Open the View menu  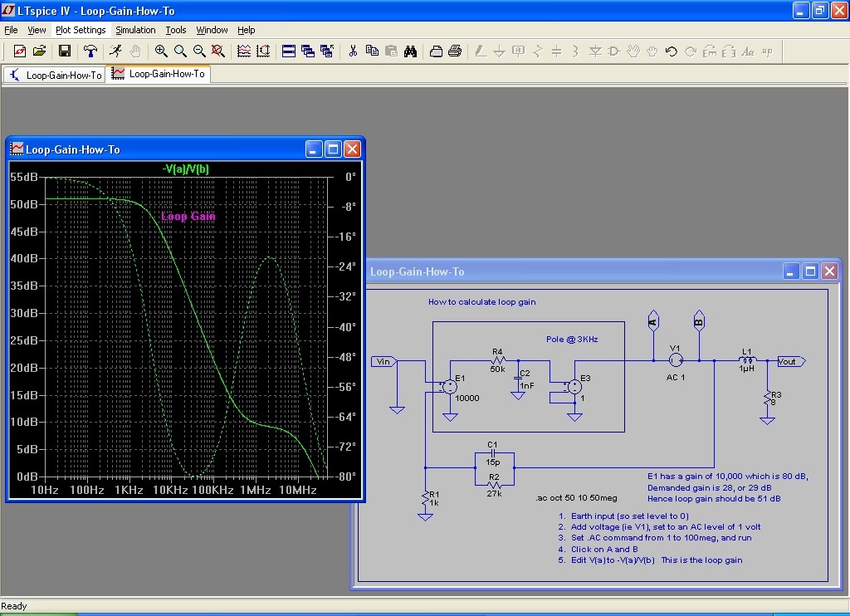(37, 30)
